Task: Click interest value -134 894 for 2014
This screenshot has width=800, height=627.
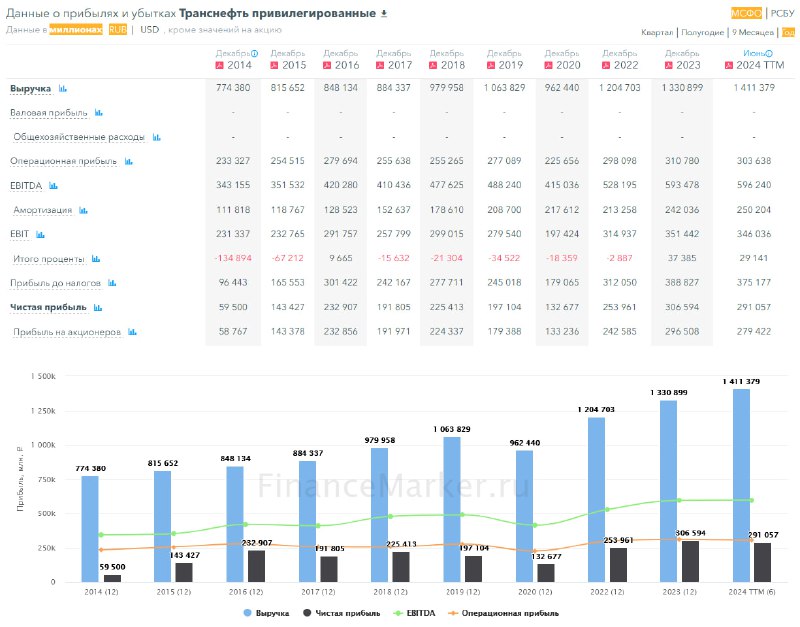Action: (233, 258)
